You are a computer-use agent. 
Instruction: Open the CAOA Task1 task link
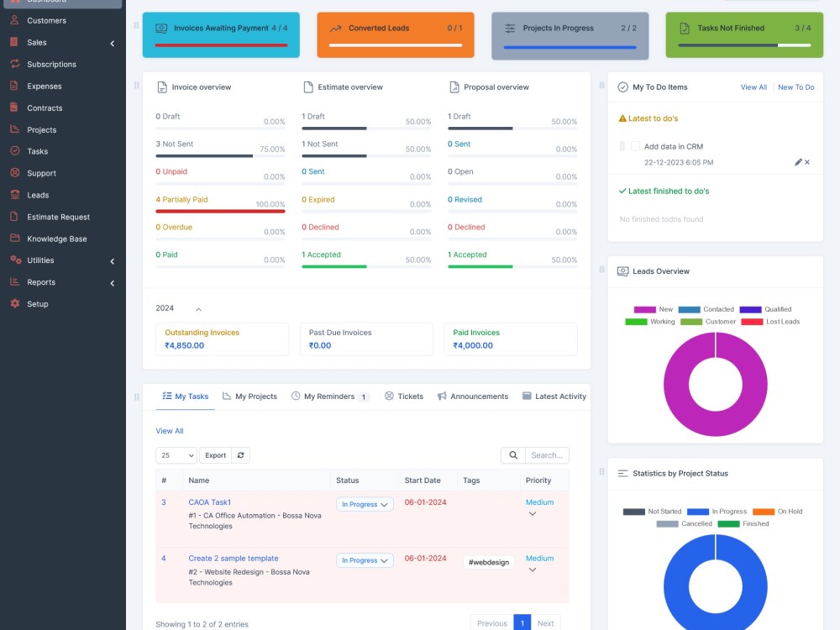pos(209,502)
